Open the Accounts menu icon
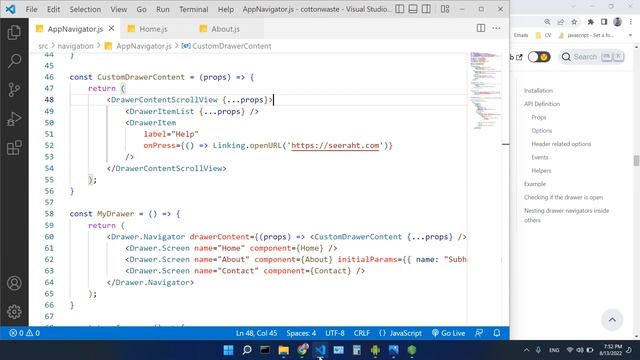 (x=14, y=283)
